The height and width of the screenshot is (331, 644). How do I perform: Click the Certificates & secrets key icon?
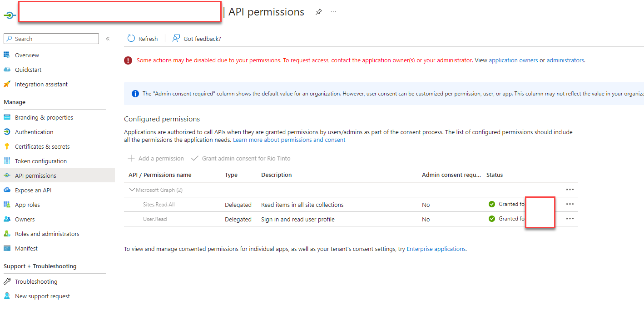tap(7, 146)
